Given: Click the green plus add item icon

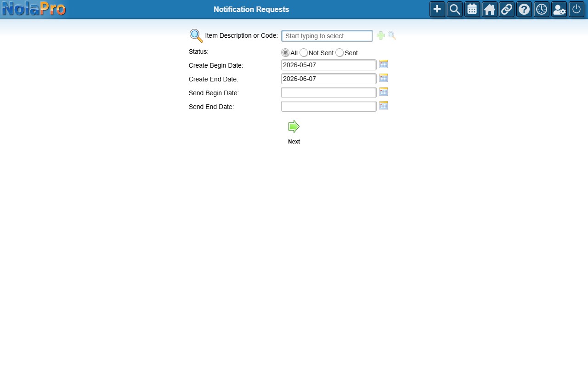Looking at the screenshot, I should point(381,35).
